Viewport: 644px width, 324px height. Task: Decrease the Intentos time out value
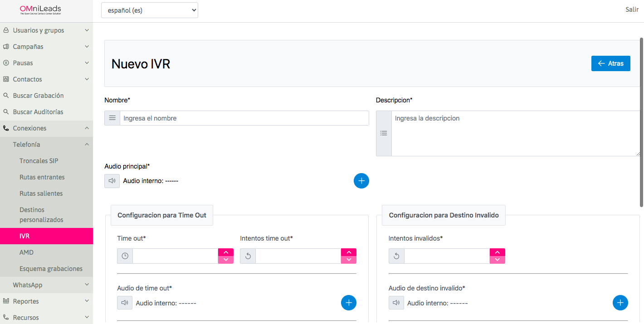tap(349, 260)
